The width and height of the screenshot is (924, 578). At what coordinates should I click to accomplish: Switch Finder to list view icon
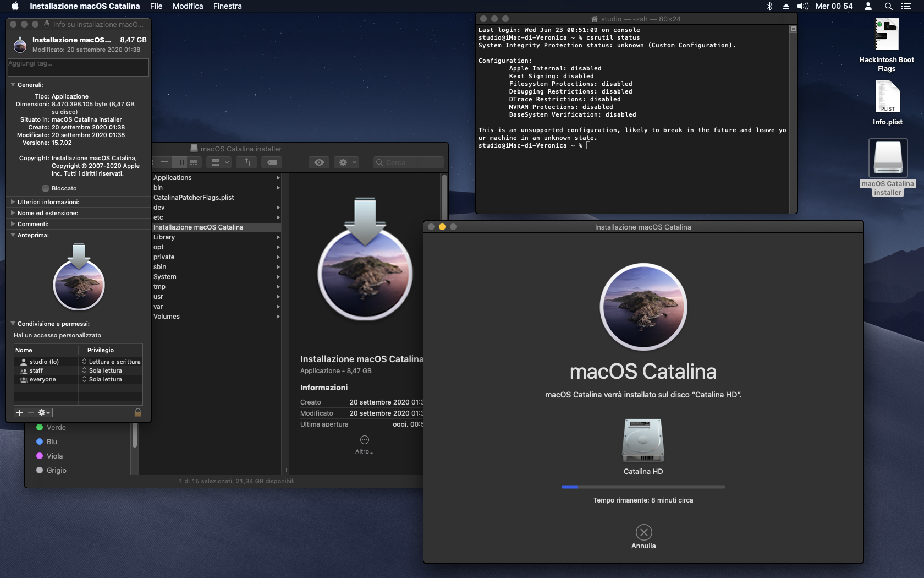pos(164,162)
